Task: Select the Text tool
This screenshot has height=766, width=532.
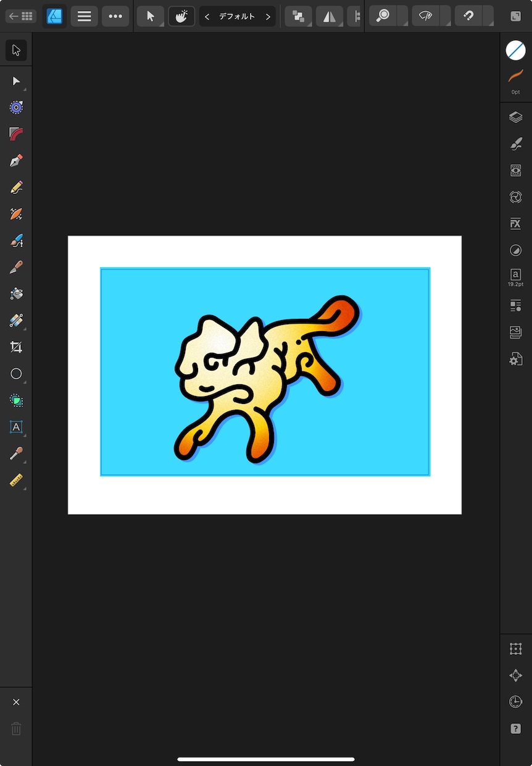Action: (16, 427)
